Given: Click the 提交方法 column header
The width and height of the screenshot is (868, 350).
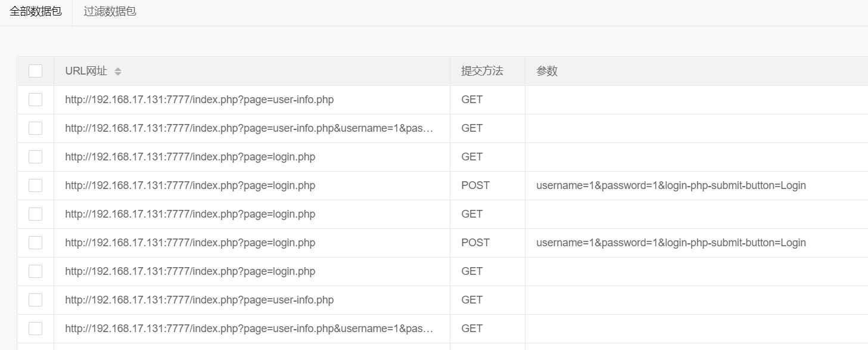Looking at the screenshot, I should [x=482, y=71].
